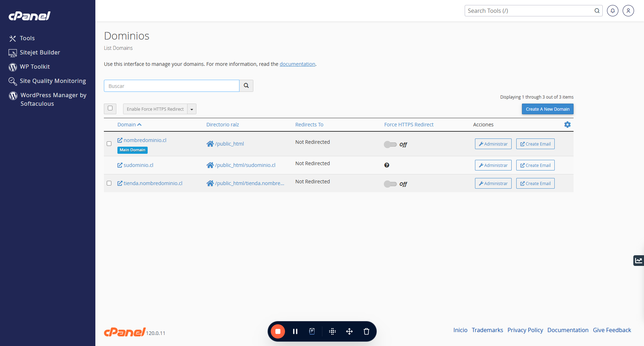The height and width of the screenshot is (346, 644).
Task: Check the tienda.nombredominio.cl row checkbox
Action: (x=109, y=183)
